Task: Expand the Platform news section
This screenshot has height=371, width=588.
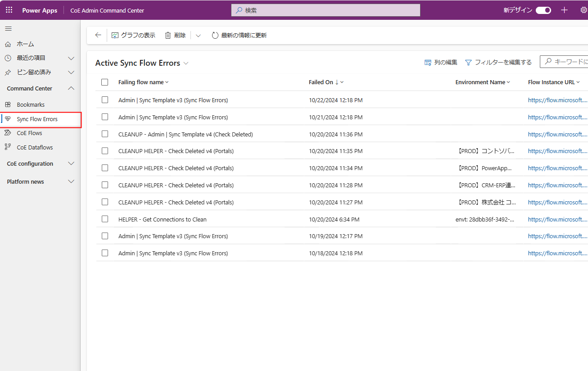Action: pos(71,182)
